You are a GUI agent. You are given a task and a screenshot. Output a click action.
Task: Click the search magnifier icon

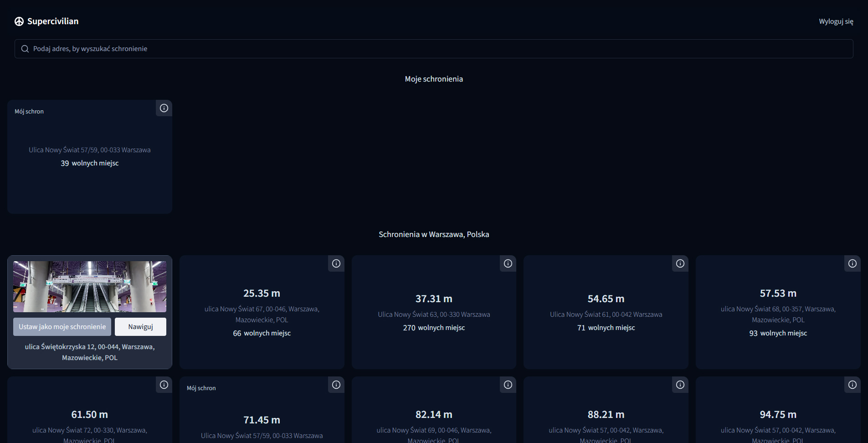tap(25, 49)
